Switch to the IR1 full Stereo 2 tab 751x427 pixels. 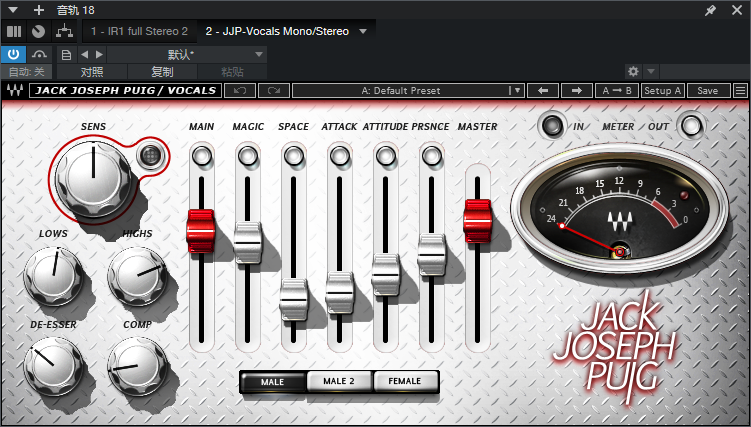139,32
